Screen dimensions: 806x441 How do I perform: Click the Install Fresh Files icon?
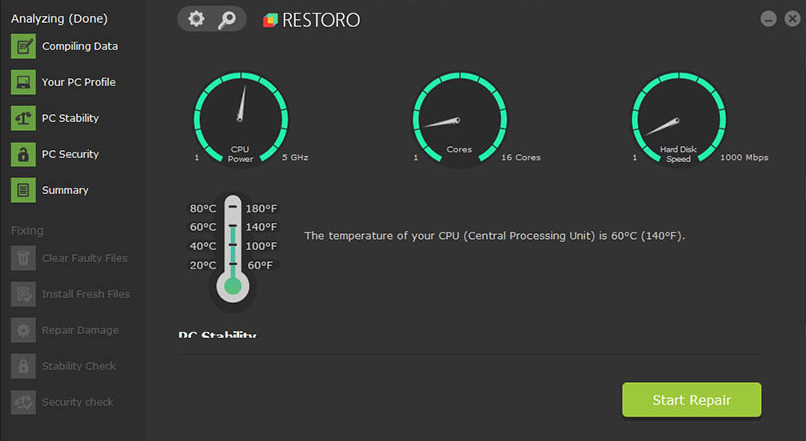(x=23, y=294)
